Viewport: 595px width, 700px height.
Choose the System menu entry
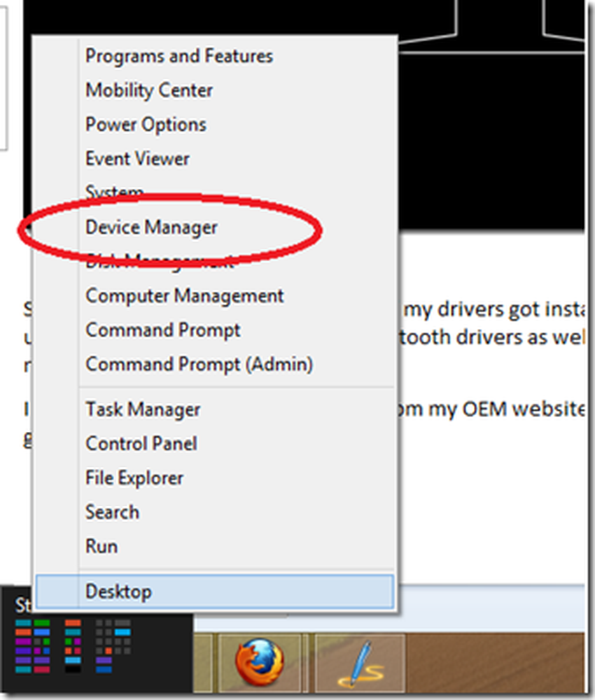point(114,191)
